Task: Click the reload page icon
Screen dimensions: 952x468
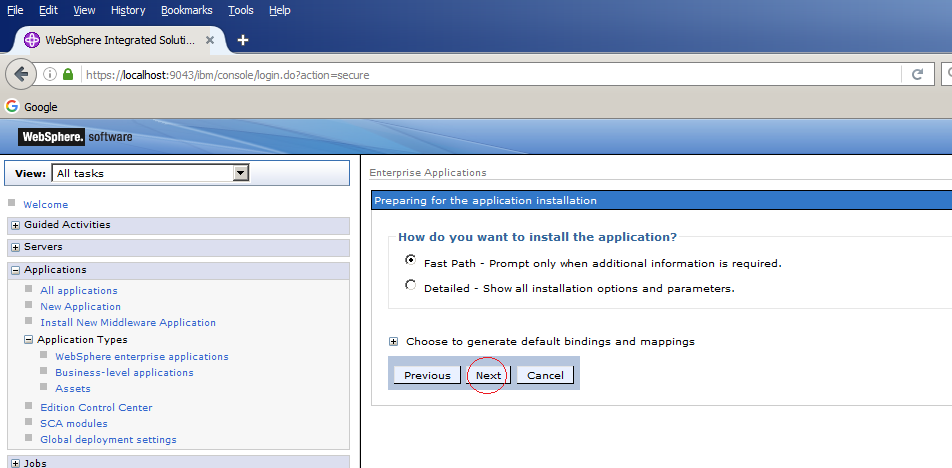Action: coord(917,75)
